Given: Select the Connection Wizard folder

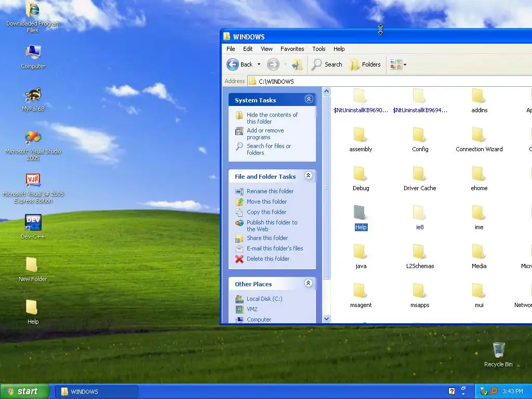Looking at the screenshot, I should pyautogui.click(x=479, y=140).
